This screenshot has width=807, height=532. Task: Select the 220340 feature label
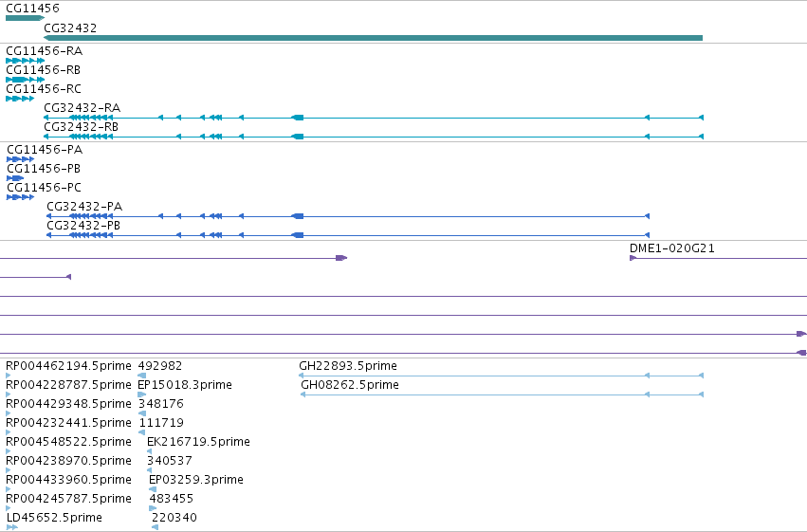point(174,518)
